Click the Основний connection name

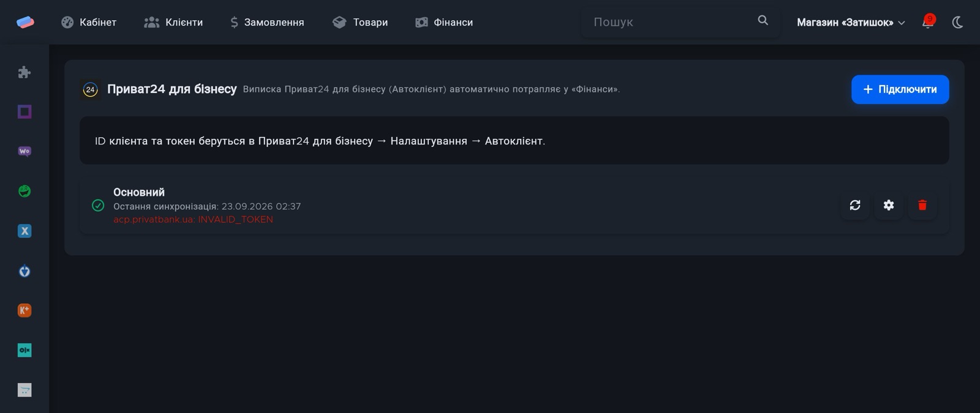click(139, 192)
